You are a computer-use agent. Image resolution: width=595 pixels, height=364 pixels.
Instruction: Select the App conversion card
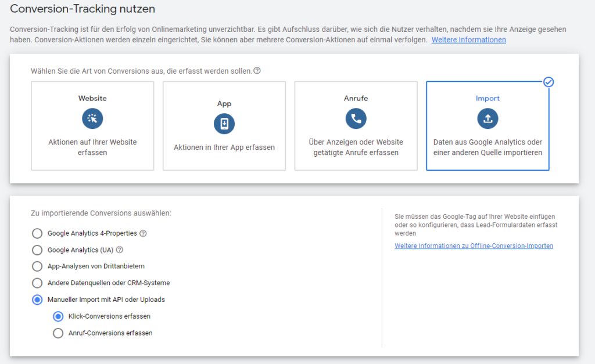point(224,126)
